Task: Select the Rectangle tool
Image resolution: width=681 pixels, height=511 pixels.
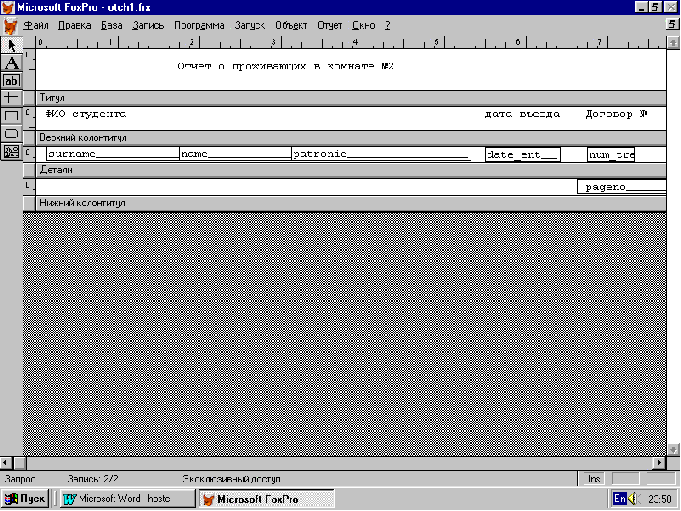Action: tap(11, 116)
